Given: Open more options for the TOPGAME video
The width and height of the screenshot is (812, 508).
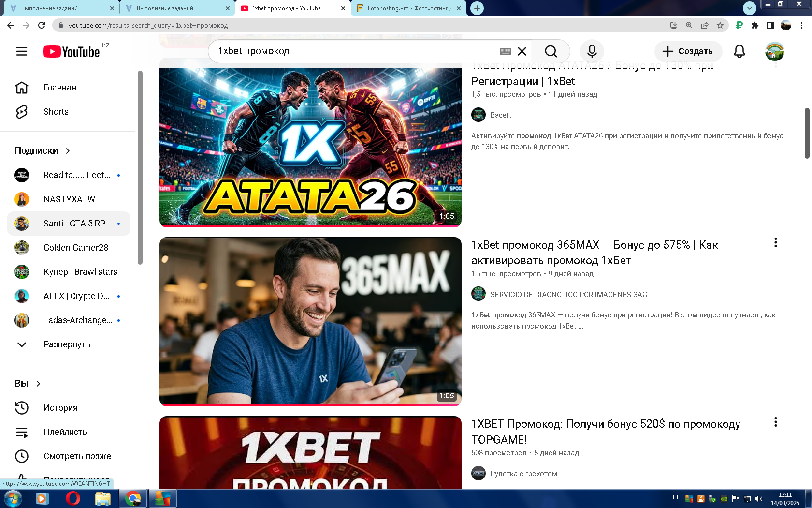Looking at the screenshot, I should (776, 422).
